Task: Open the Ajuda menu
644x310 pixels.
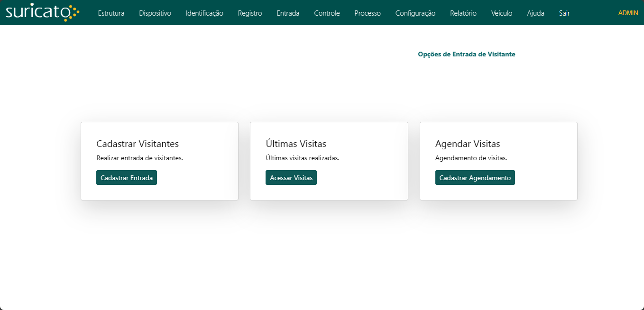Action: (x=535, y=13)
